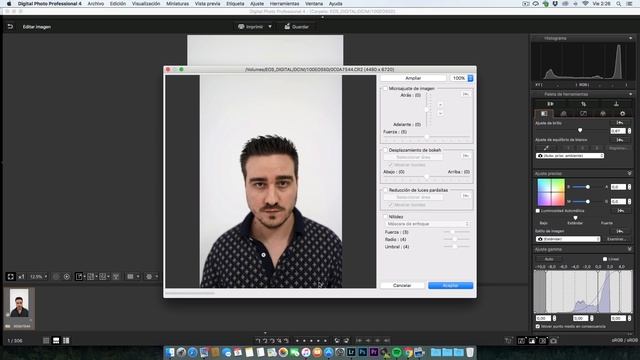Open Lightroom from the Dock
This screenshot has height=360, width=640.
coord(351,352)
